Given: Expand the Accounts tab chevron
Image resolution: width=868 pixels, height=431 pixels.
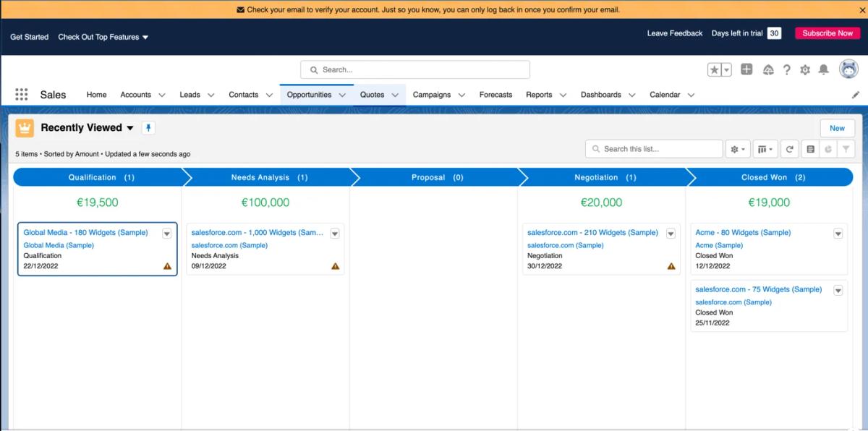Looking at the screenshot, I should click(162, 95).
